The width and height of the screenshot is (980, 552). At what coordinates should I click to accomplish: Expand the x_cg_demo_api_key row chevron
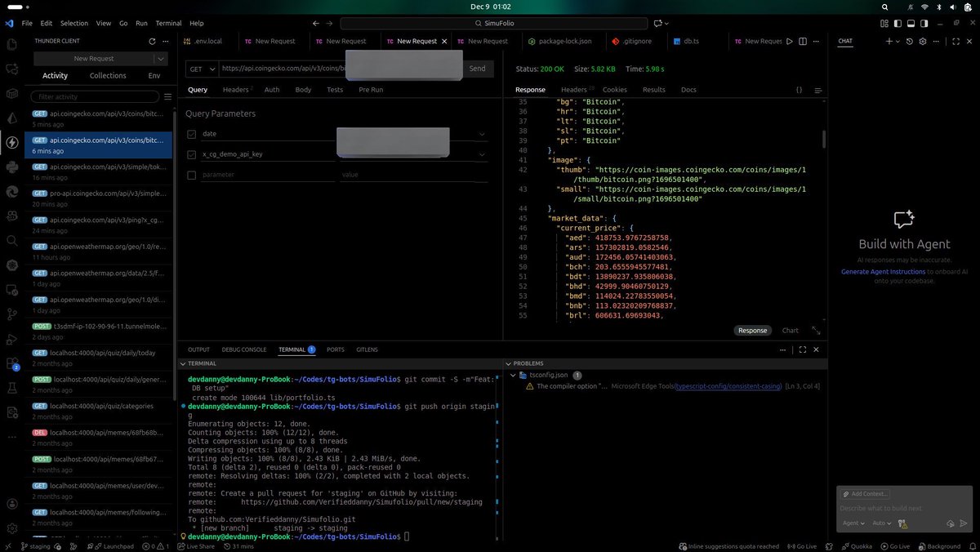tap(483, 154)
